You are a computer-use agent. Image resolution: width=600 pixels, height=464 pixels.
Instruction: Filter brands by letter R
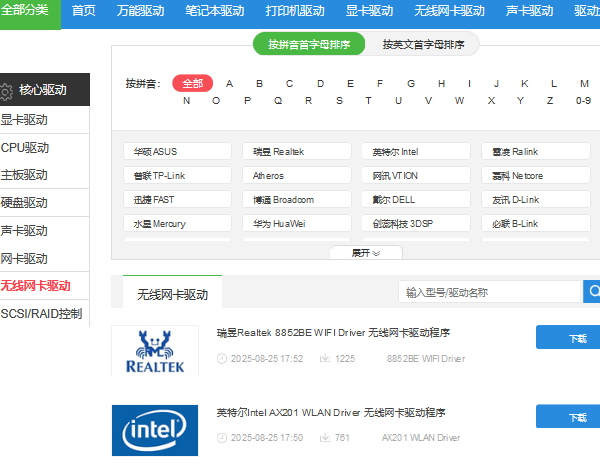pyautogui.click(x=309, y=100)
